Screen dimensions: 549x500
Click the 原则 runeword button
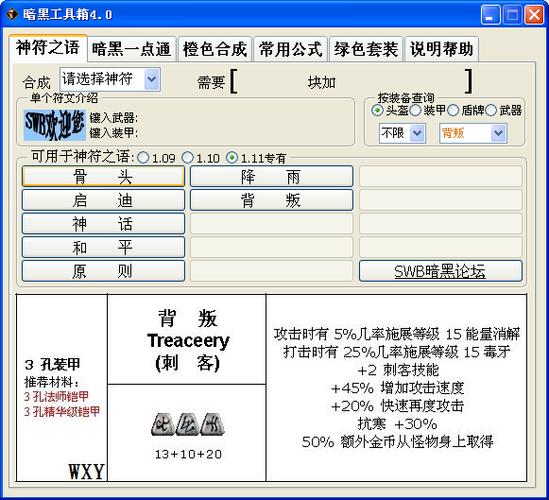pyautogui.click(x=103, y=271)
